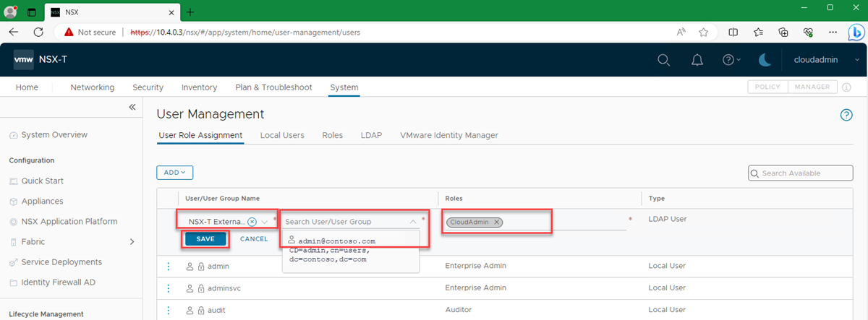This screenshot has width=868, height=320.
Task: Click the VMware NSX-T logo
Action: click(25, 60)
